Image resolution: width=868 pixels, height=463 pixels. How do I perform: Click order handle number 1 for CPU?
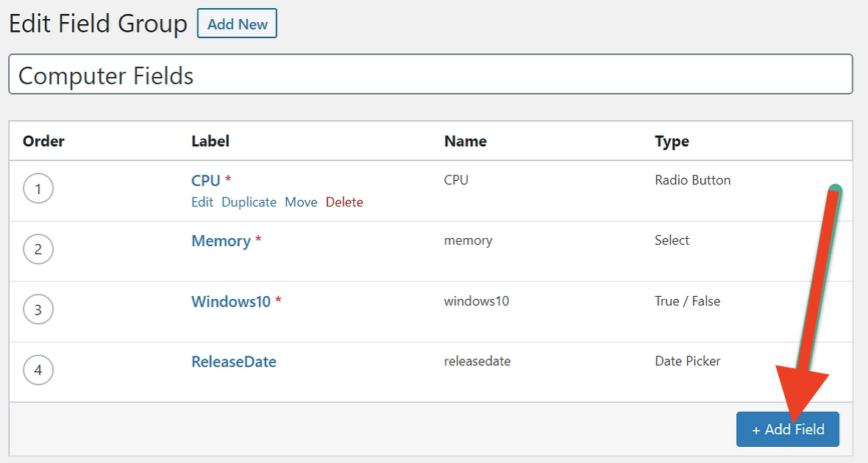click(x=38, y=190)
